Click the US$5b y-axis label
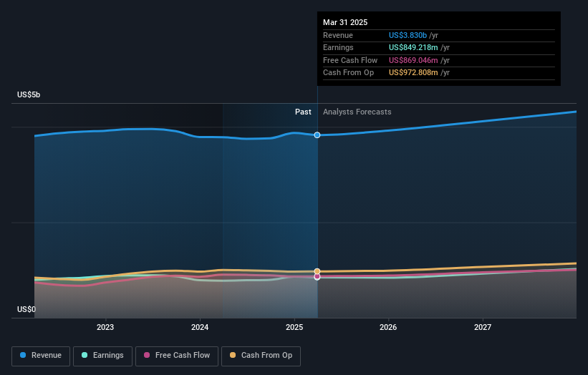The image size is (588, 375). point(29,94)
